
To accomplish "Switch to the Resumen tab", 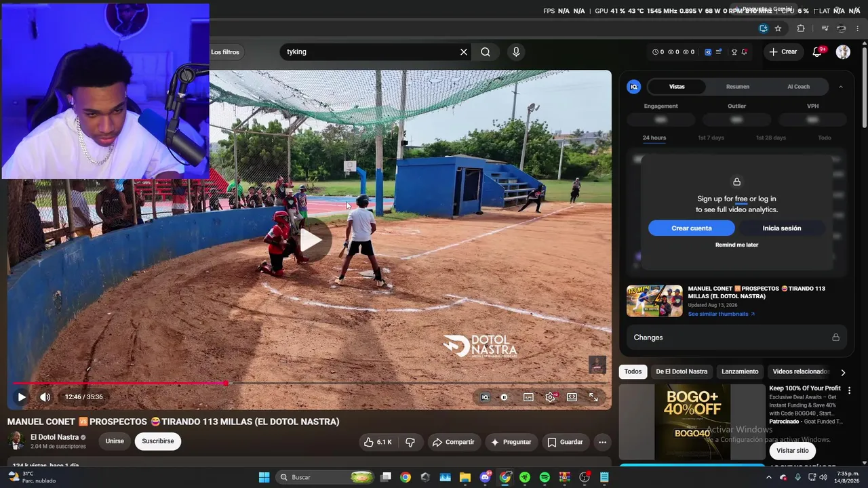I will coord(738,87).
